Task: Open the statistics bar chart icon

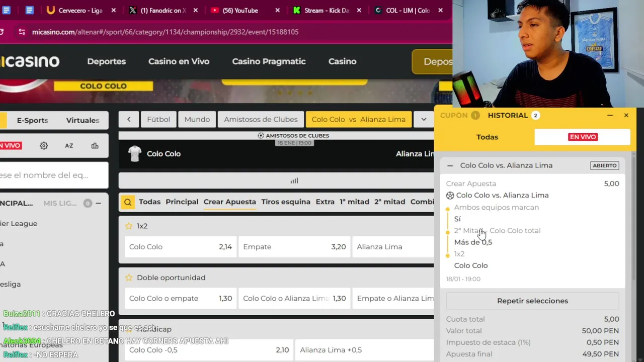Action: coord(95,146)
